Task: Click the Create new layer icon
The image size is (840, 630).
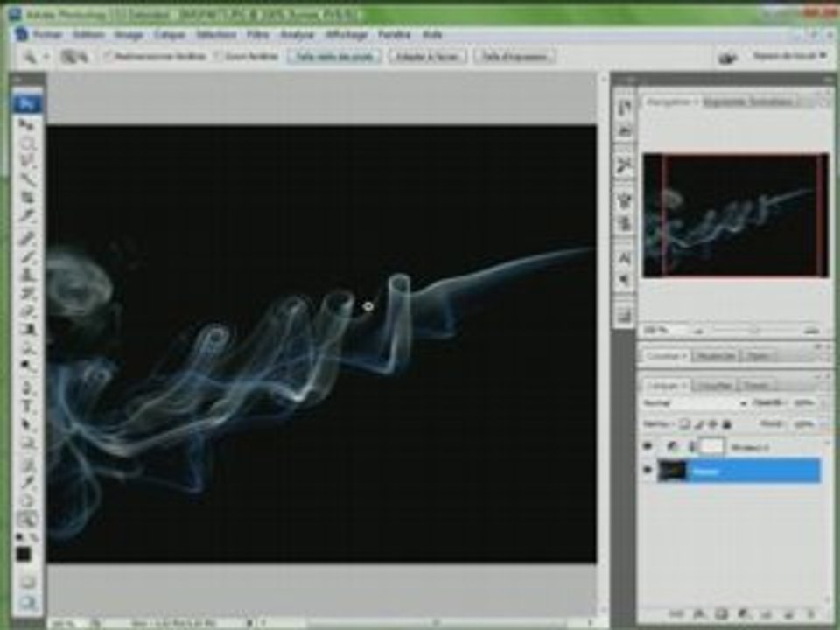Action: click(787, 614)
